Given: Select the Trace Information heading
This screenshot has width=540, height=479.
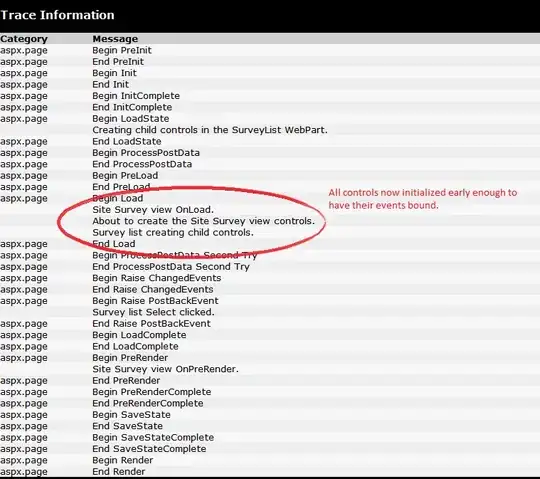Looking at the screenshot, I should point(57,15).
